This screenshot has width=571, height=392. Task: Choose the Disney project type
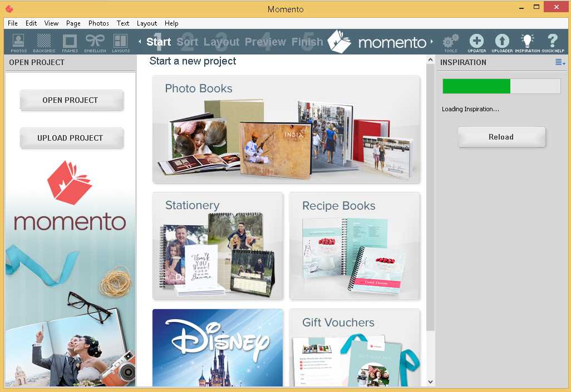tap(218, 348)
